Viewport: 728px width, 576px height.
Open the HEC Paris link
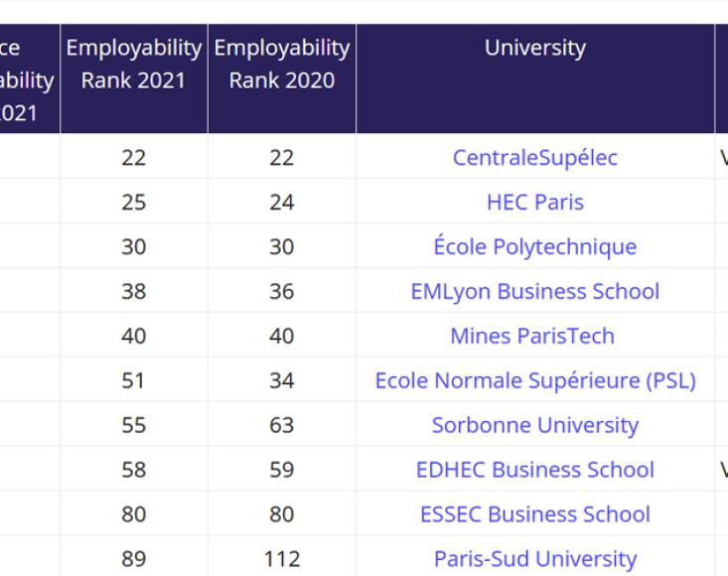click(x=535, y=203)
